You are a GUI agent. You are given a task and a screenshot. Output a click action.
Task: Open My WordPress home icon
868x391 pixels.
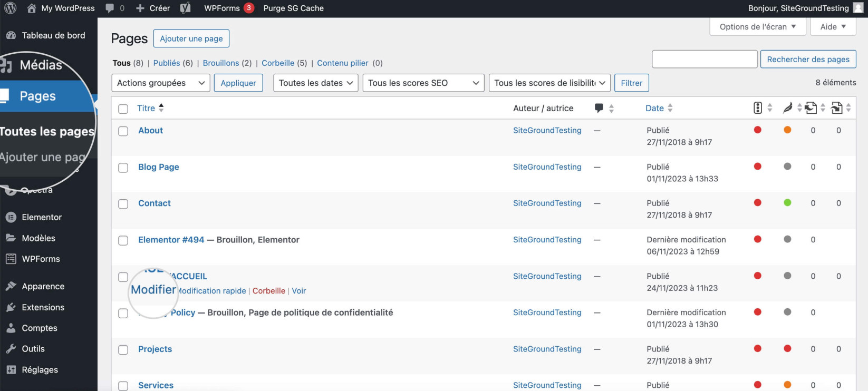32,8
